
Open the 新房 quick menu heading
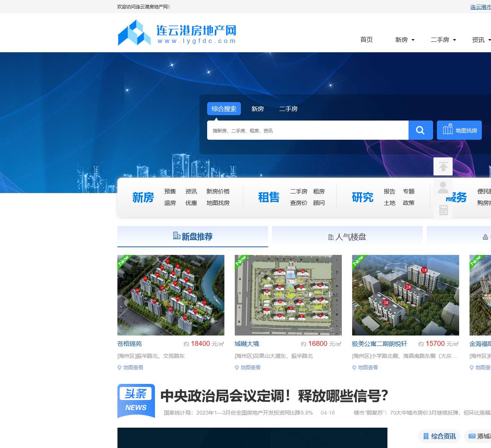coord(143,197)
